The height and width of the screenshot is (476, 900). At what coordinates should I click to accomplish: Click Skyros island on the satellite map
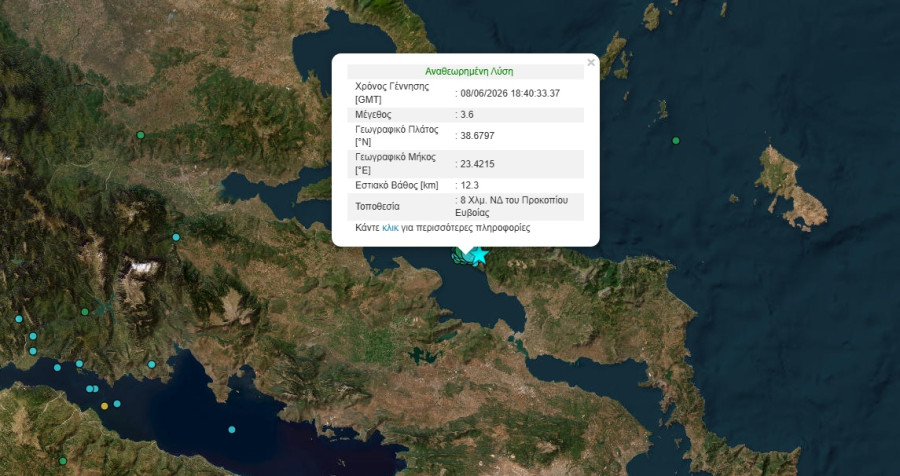click(791, 188)
